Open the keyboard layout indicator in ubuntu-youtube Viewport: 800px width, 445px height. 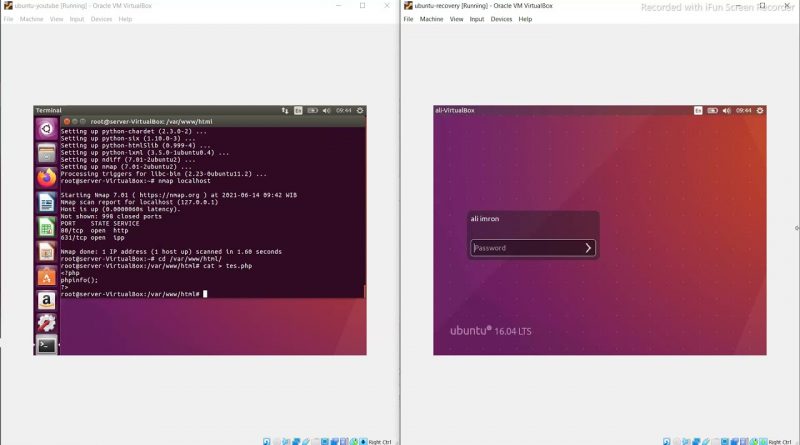click(x=298, y=110)
